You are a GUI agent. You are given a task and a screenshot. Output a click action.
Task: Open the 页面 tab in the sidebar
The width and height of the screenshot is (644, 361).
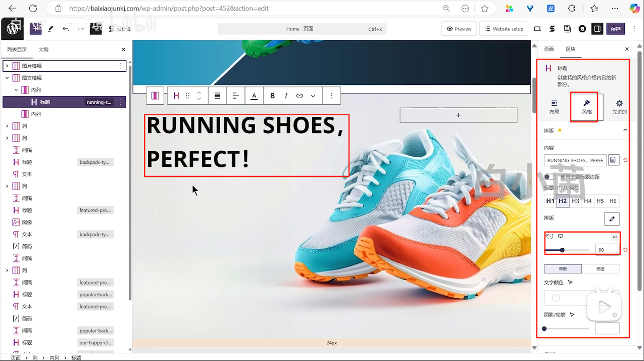tap(549, 49)
